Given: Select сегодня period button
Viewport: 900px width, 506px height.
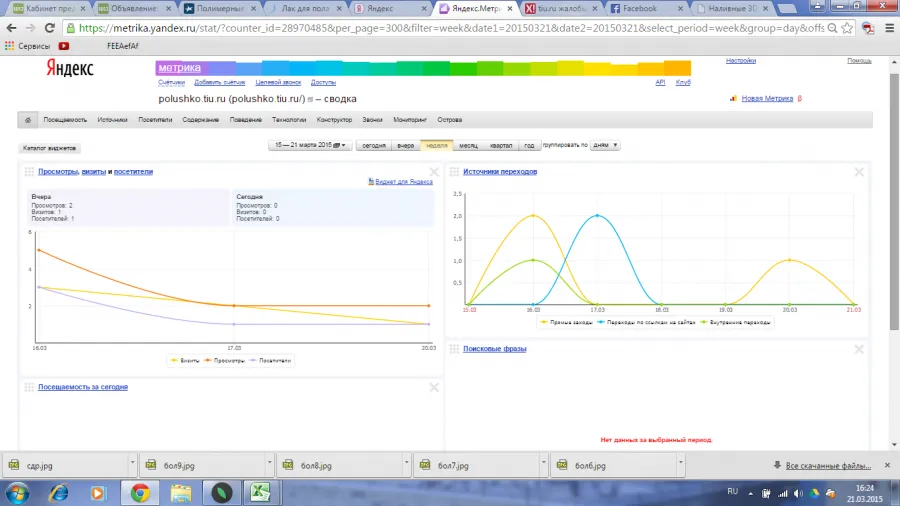Looking at the screenshot, I should click(x=374, y=145).
